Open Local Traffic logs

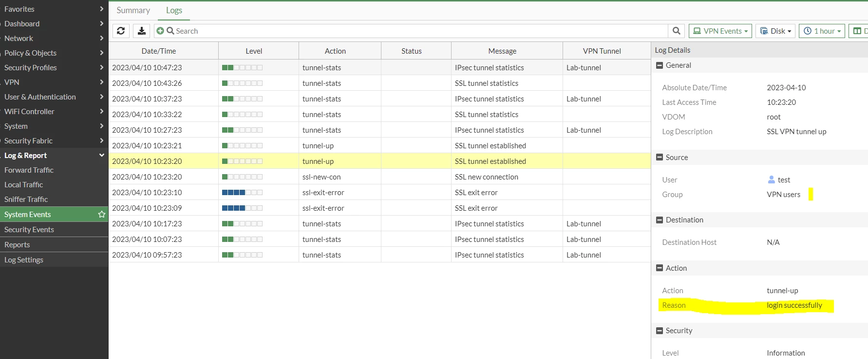(54, 184)
